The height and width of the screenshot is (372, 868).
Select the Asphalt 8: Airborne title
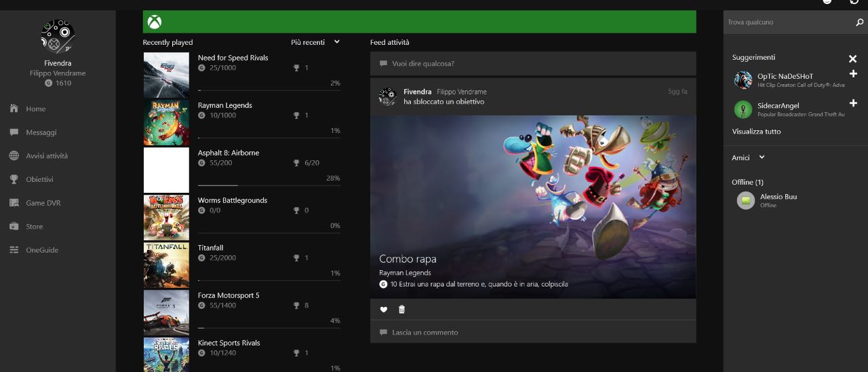[229, 153]
